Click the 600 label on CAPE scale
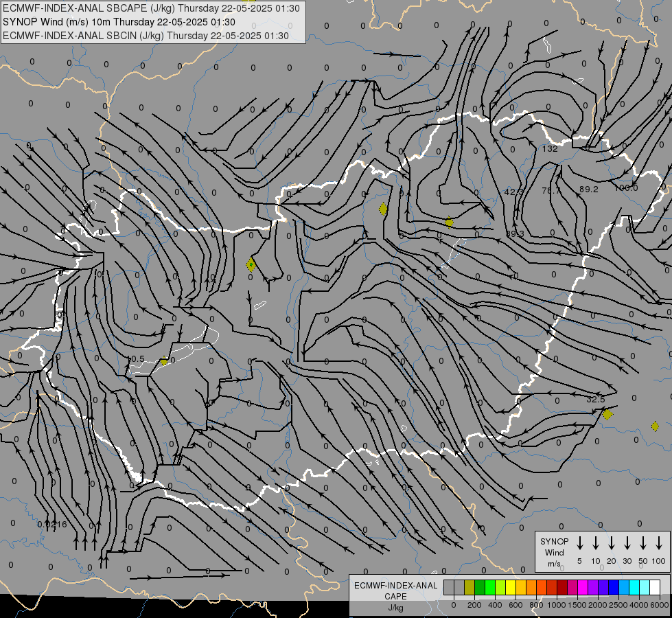The height and width of the screenshot is (618, 672). coord(515,605)
